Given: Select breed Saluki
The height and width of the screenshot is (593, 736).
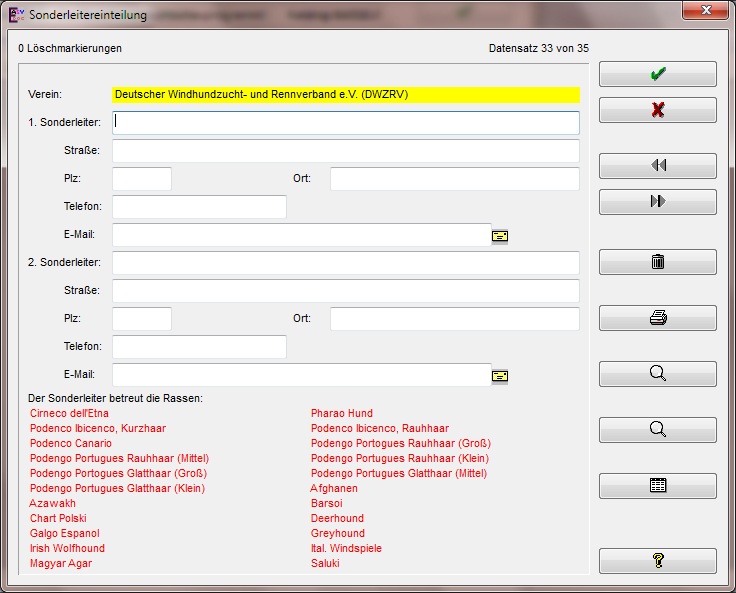Looking at the screenshot, I should [325, 563].
